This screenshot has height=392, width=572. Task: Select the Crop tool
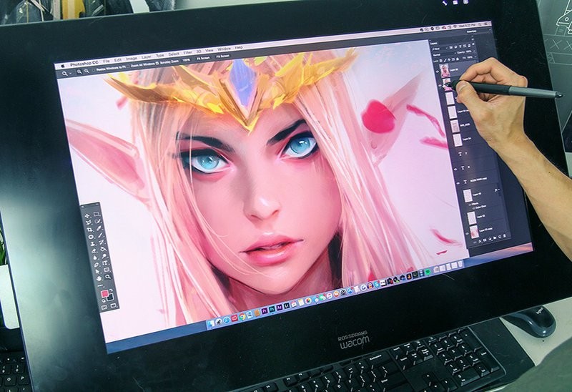point(90,230)
